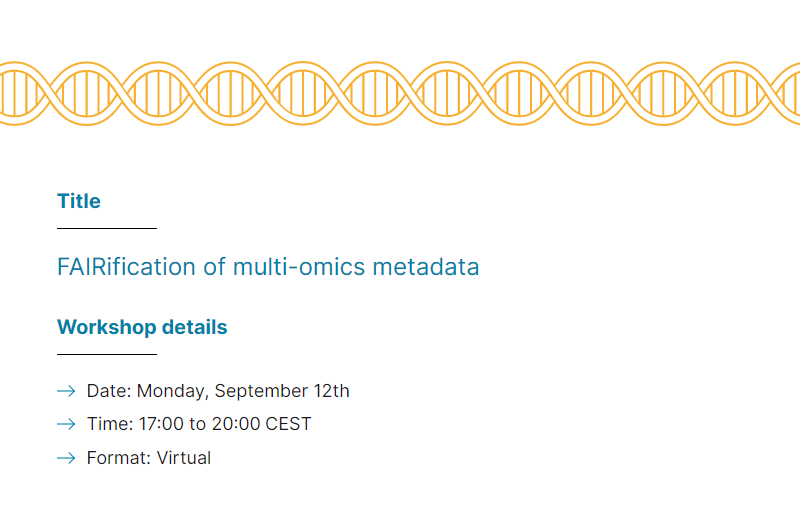Open the "FAIRification of multi-omics metadata" title
Screen dimensions: 800x508
(268, 267)
